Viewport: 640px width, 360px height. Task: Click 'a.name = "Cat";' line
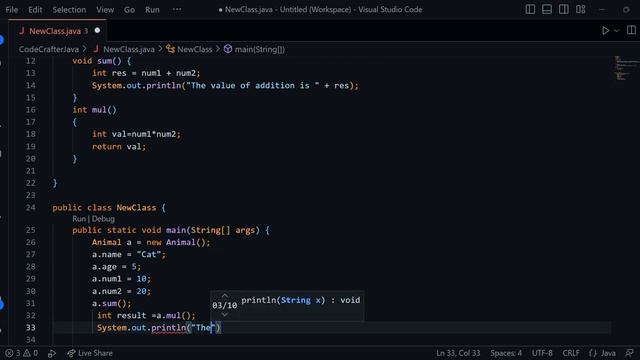(129, 254)
